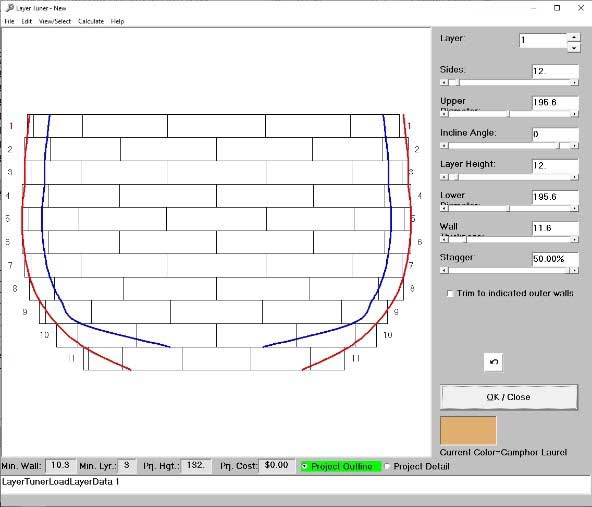592x507 pixels.
Task: Select the Project Detail radio button
Action: 387,467
